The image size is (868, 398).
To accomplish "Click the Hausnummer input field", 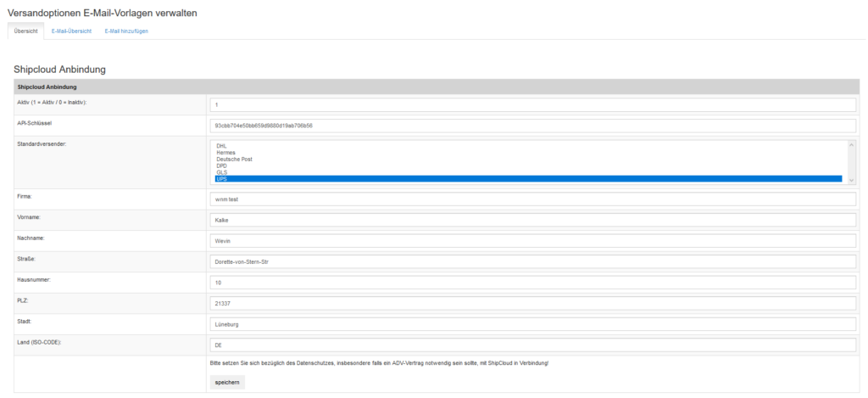I will [533, 283].
